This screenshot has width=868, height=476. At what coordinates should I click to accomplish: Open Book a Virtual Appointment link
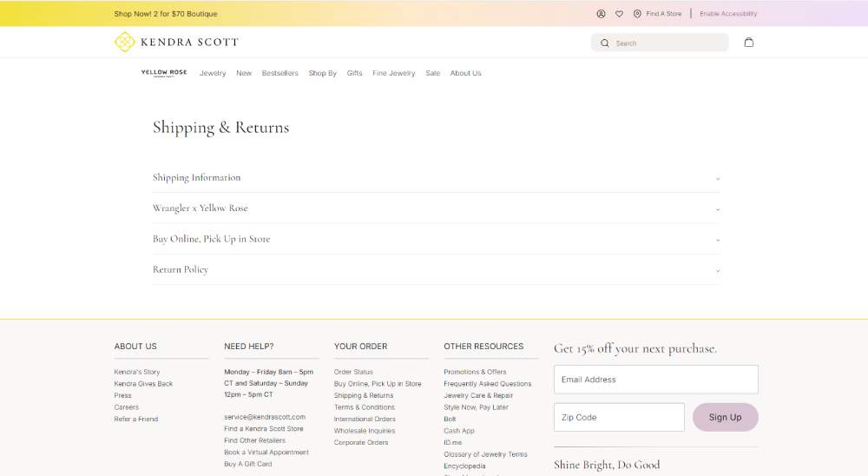pyautogui.click(x=266, y=453)
